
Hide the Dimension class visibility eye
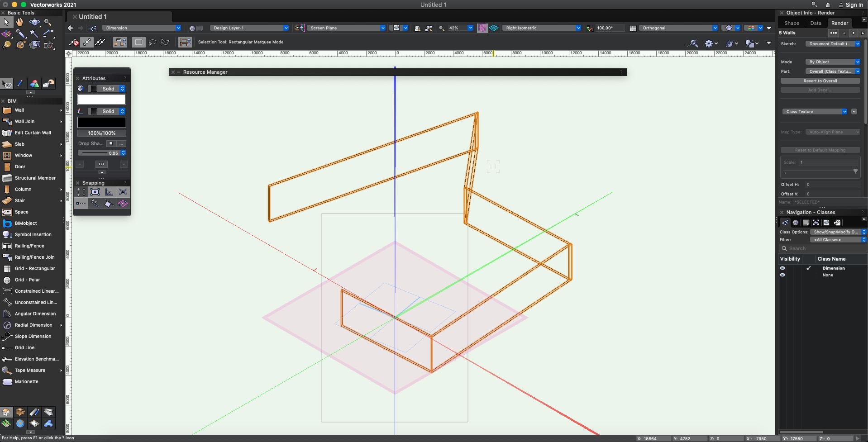(x=782, y=268)
